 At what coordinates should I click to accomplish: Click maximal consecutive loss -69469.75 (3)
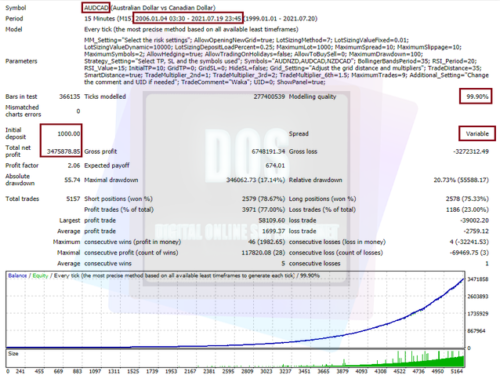click(469, 253)
